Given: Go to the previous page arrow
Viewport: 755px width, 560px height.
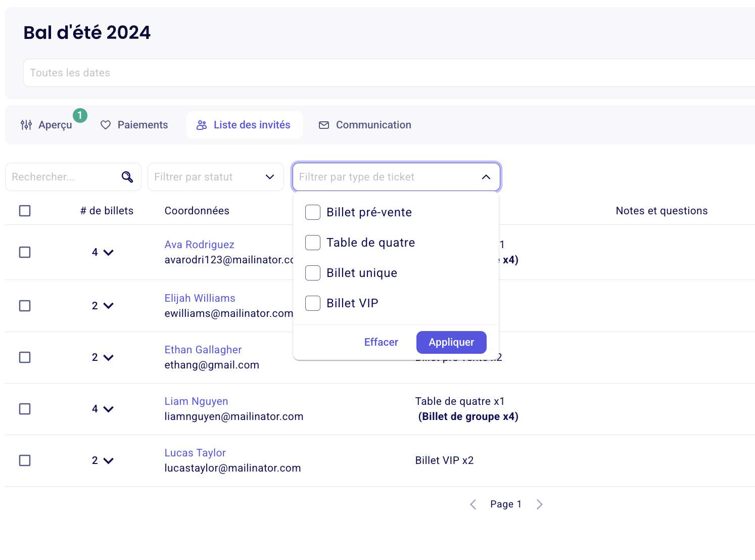Looking at the screenshot, I should (x=473, y=504).
